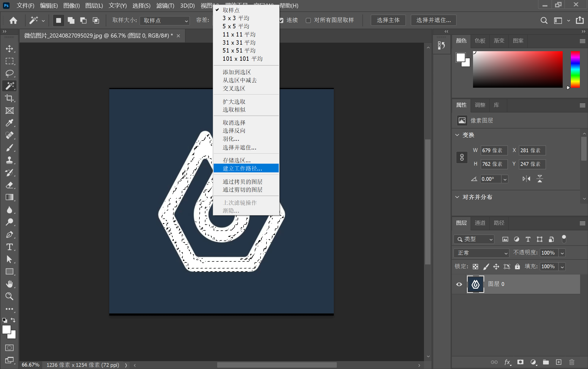The height and width of the screenshot is (369, 588).
Task: Switch to the 路径 tab
Action: click(499, 223)
